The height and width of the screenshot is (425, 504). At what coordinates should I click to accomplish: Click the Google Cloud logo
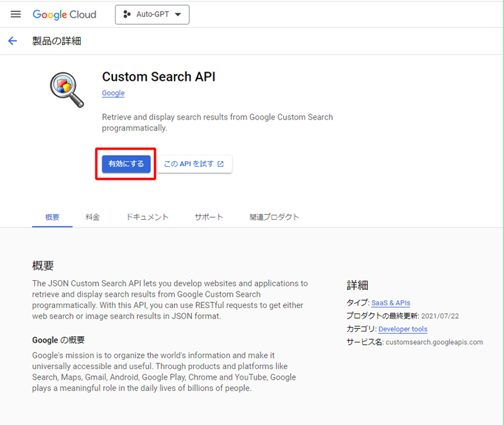[x=64, y=14]
